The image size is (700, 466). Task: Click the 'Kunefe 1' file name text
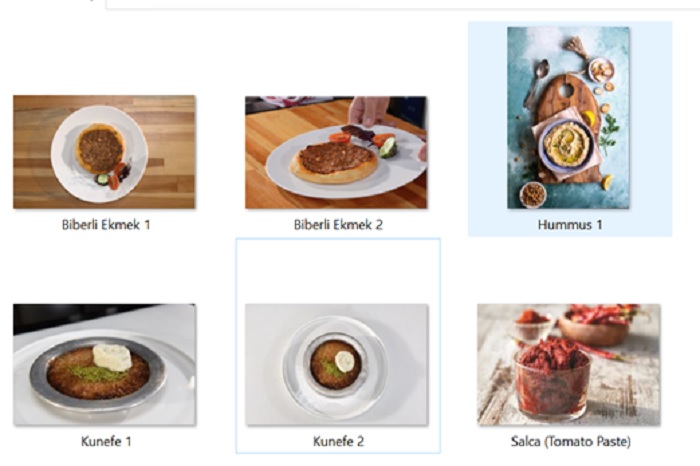(106, 441)
